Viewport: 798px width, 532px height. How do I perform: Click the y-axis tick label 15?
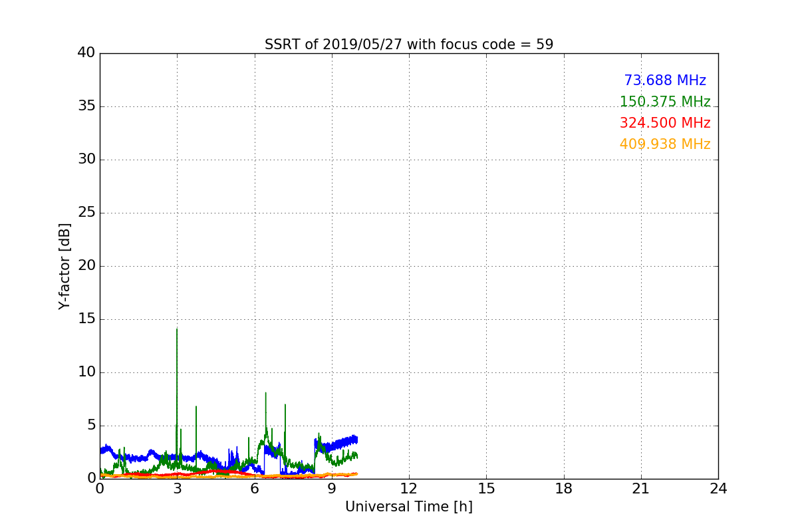[86, 319]
